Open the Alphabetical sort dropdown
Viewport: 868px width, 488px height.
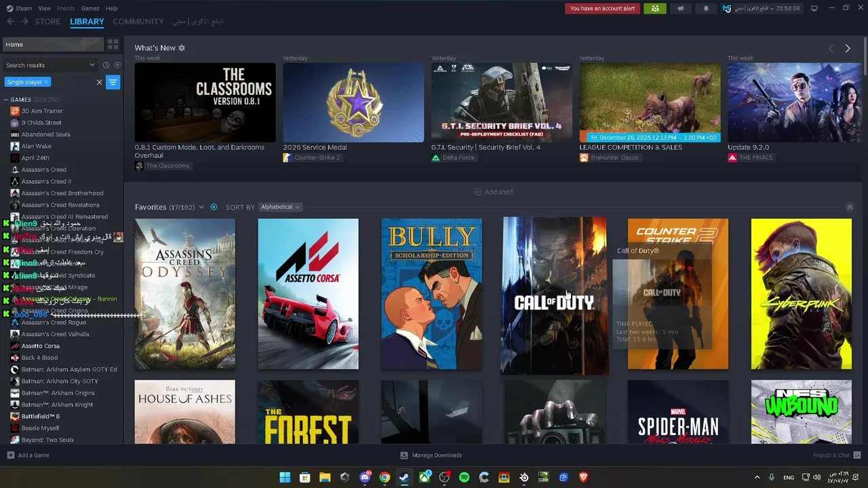pyautogui.click(x=280, y=207)
